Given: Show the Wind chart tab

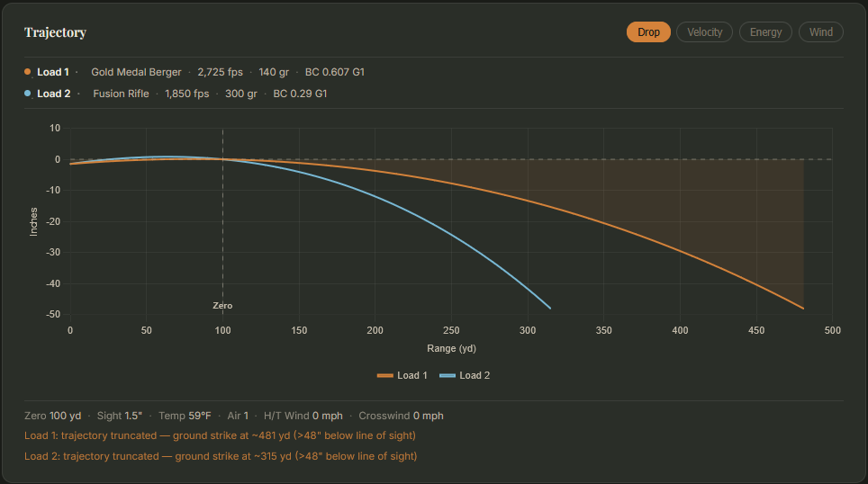Looking at the screenshot, I should point(821,32).
